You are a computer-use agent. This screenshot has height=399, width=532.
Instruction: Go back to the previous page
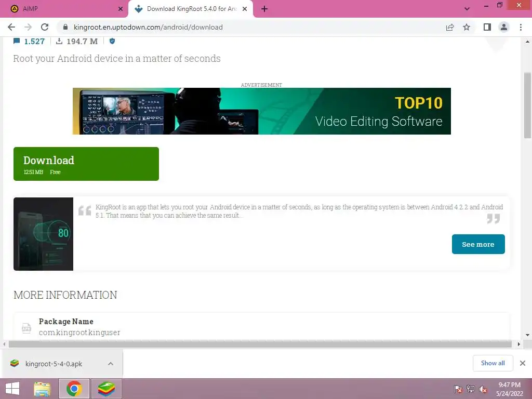click(11, 27)
